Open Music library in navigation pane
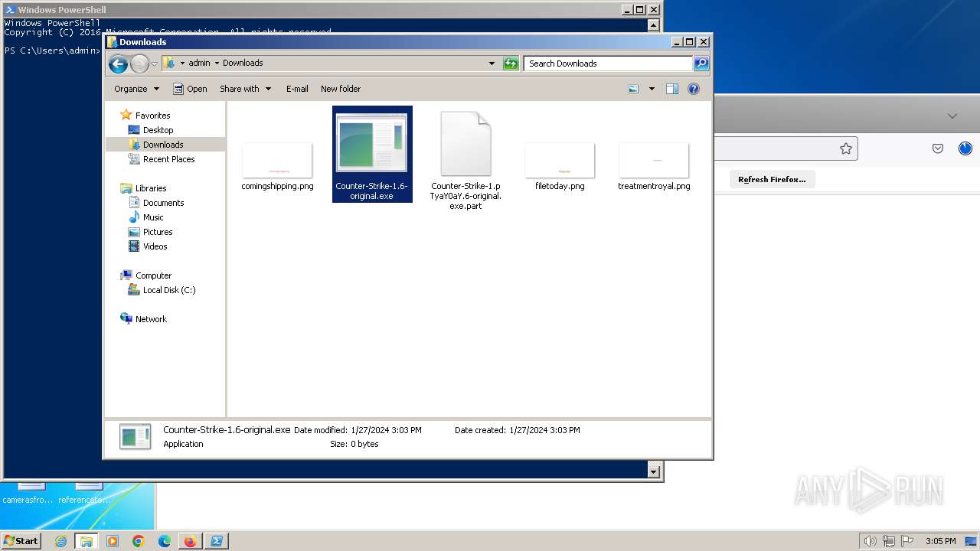The height and width of the screenshot is (551, 980). (145, 217)
